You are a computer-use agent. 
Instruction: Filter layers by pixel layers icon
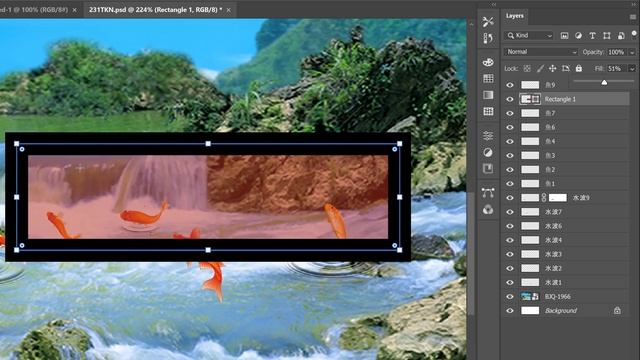564,36
